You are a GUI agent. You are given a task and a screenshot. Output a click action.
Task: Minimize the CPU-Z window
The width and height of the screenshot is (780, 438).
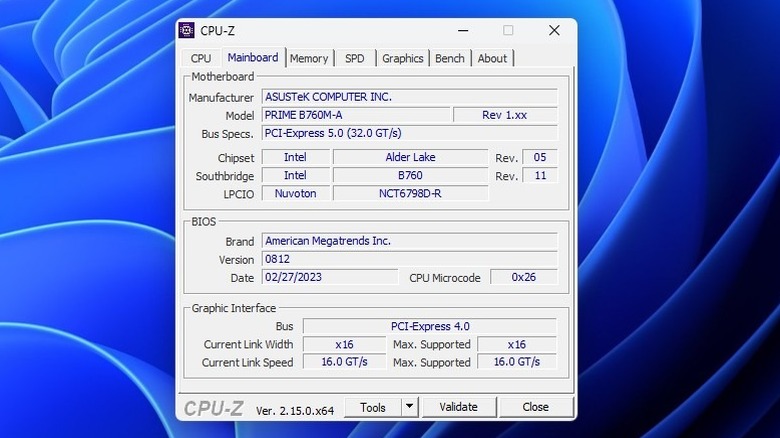[x=463, y=30]
